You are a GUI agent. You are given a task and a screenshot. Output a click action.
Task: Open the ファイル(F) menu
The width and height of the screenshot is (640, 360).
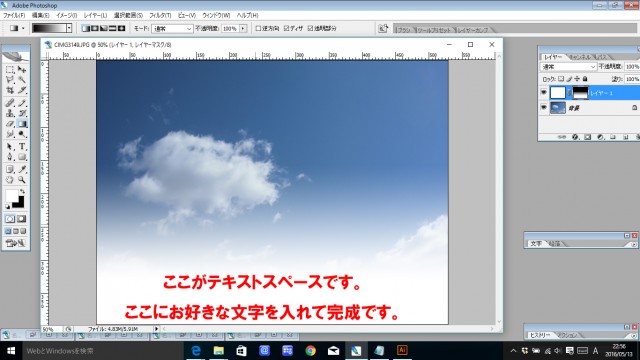14,15
